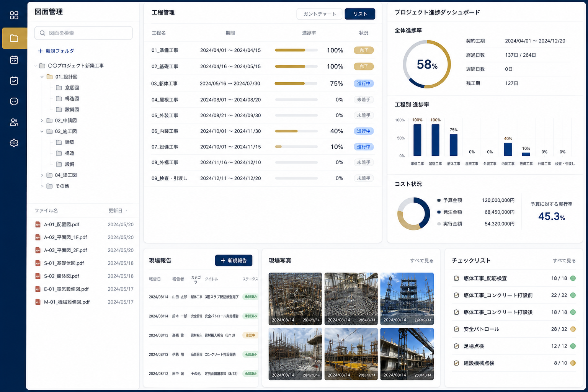Select file S-02_躯体図.pdf
The height and width of the screenshot is (392, 588).
[84, 276]
